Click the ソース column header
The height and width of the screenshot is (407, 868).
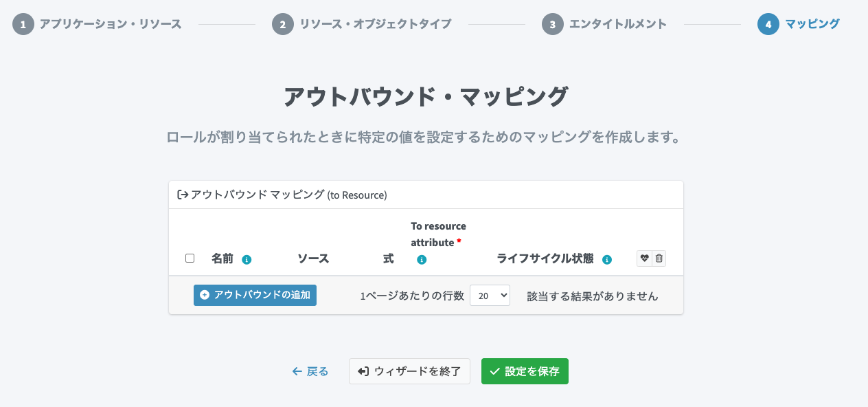pyautogui.click(x=313, y=258)
